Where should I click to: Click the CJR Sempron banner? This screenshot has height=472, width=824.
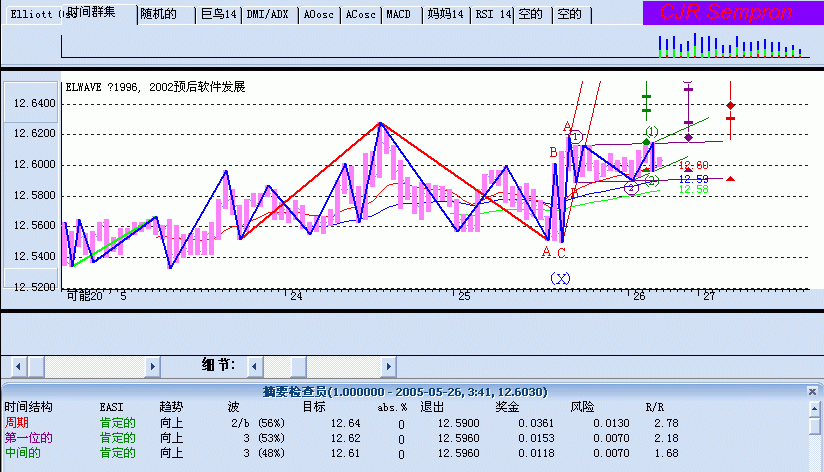[x=733, y=13]
